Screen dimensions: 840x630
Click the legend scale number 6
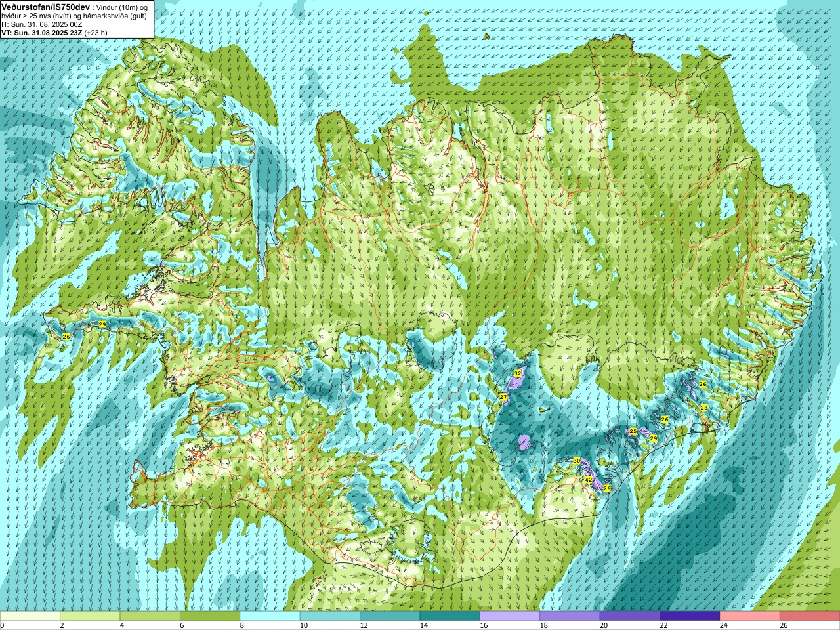click(182, 625)
